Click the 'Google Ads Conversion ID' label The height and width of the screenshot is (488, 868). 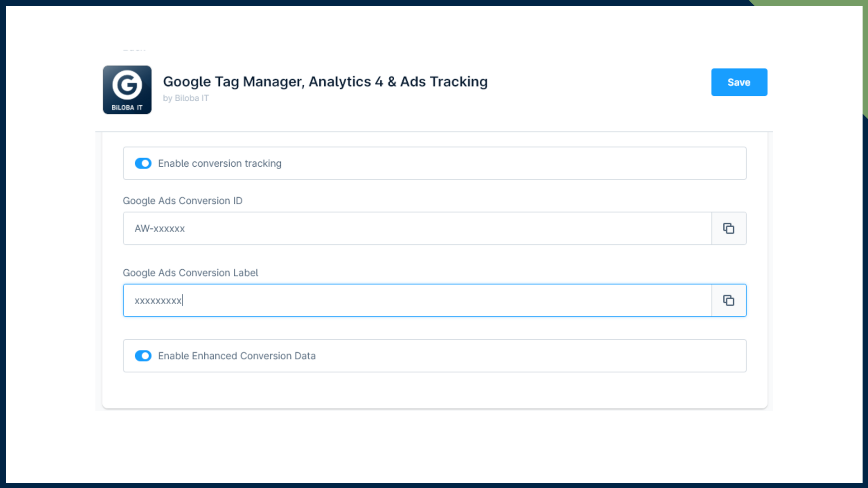pos(183,201)
